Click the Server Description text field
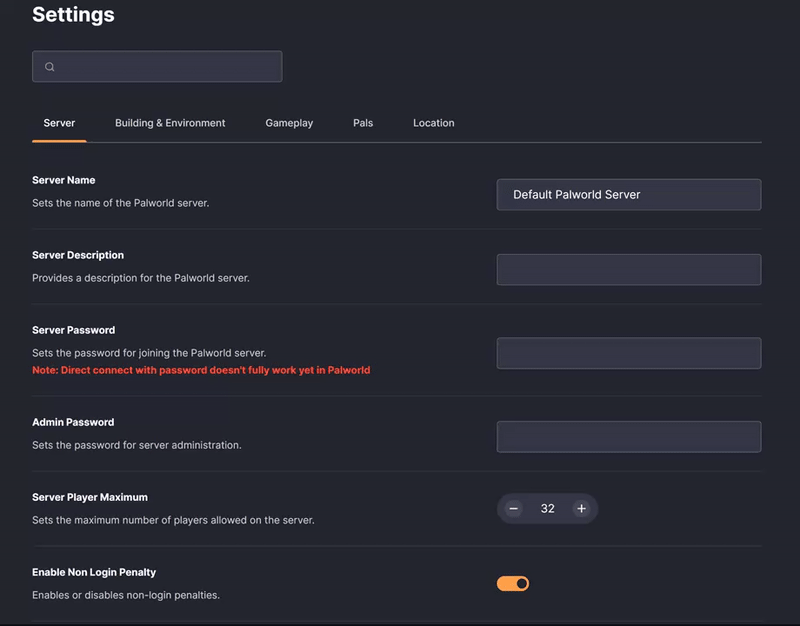 point(628,269)
